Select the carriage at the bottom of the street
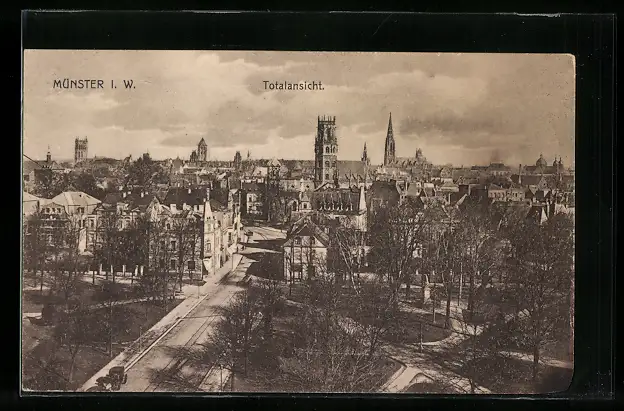The image size is (624, 411). click(113, 378)
